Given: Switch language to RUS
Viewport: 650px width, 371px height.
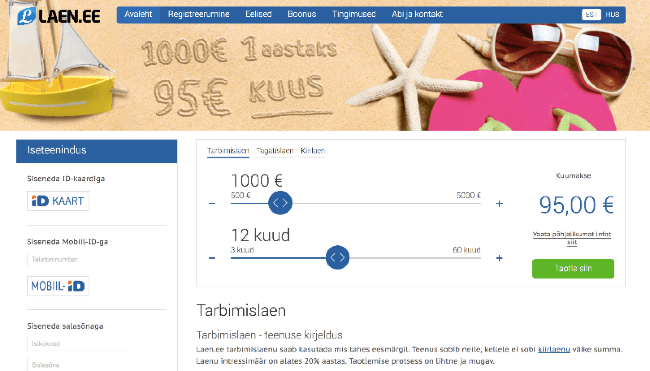Looking at the screenshot, I should pyautogui.click(x=612, y=15).
